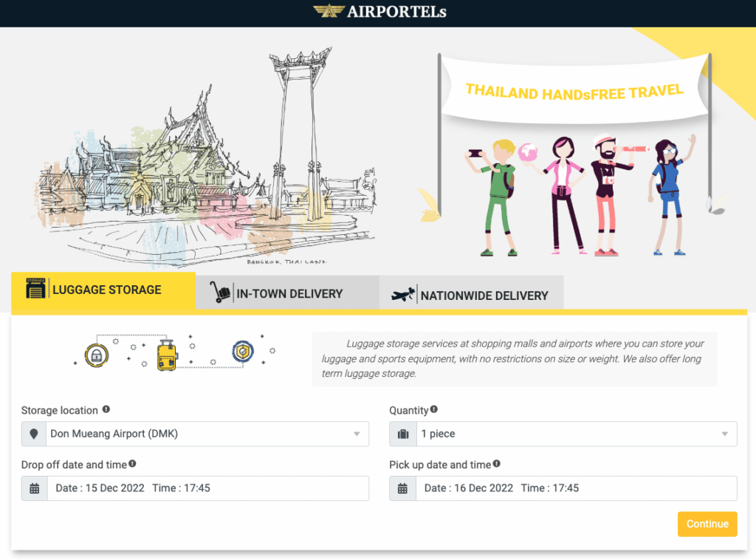Viewport: 756px width, 560px height.
Task: Click the luggage trolley icon
Action: [220, 292]
